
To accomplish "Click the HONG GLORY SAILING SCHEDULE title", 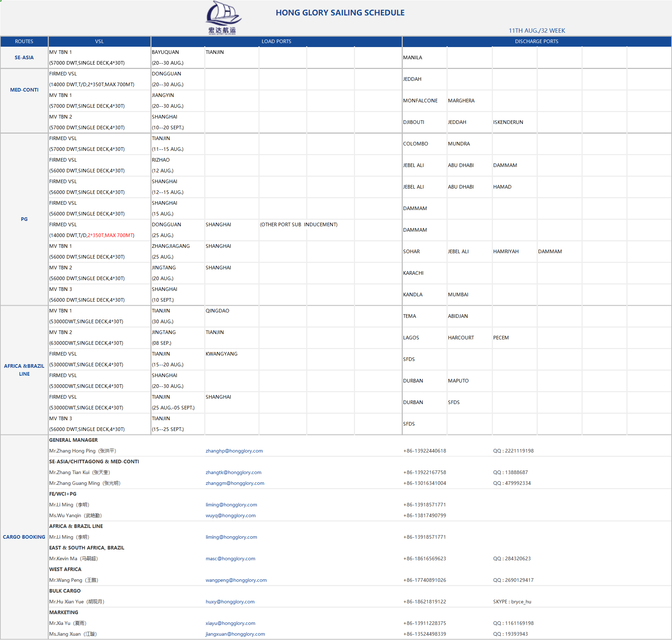I will (340, 13).
